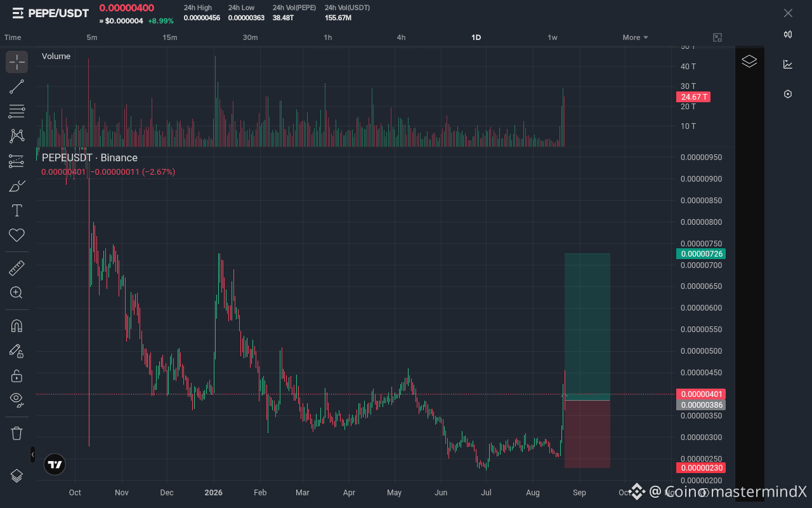The image size is (812, 508).
Task: Select the 30m timeframe
Action: (x=251, y=37)
